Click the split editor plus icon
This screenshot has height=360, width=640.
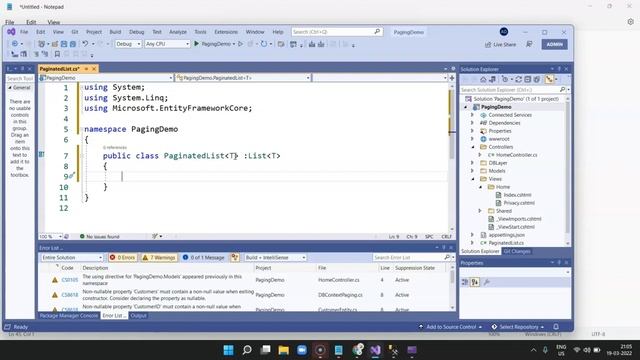[x=452, y=78]
